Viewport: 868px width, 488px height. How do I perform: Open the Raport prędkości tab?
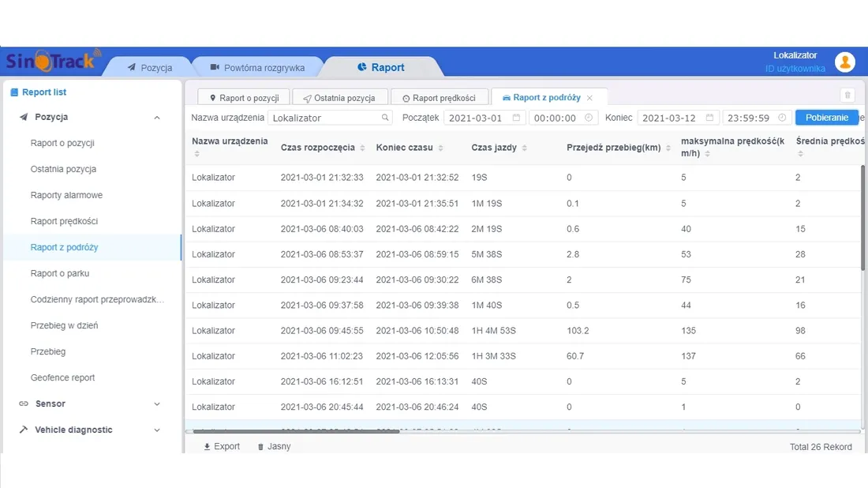439,97
